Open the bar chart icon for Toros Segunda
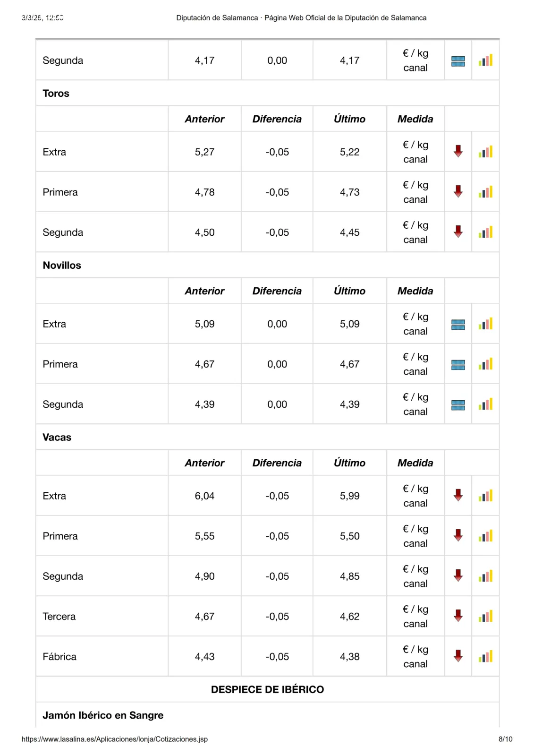Screen dimensions: 534x756 [x=485, y=232]
